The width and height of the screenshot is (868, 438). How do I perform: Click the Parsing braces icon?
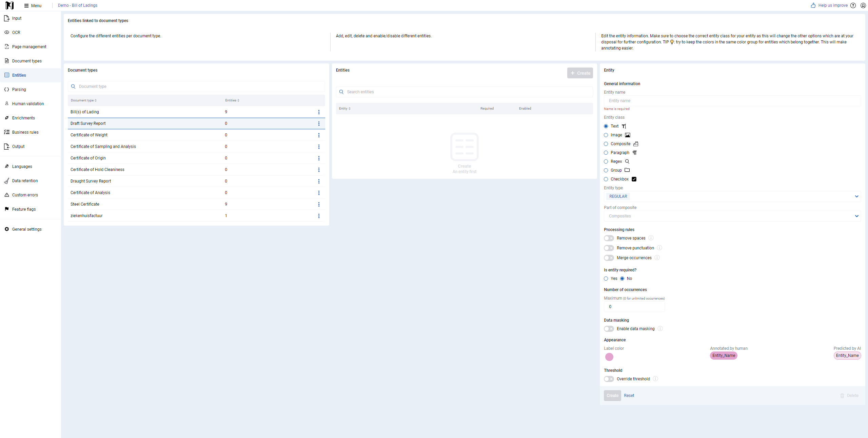pos(7,90)
